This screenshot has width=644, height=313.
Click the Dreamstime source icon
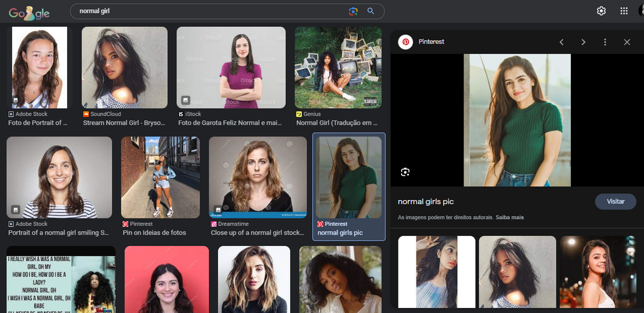click(x=214, y=224)
